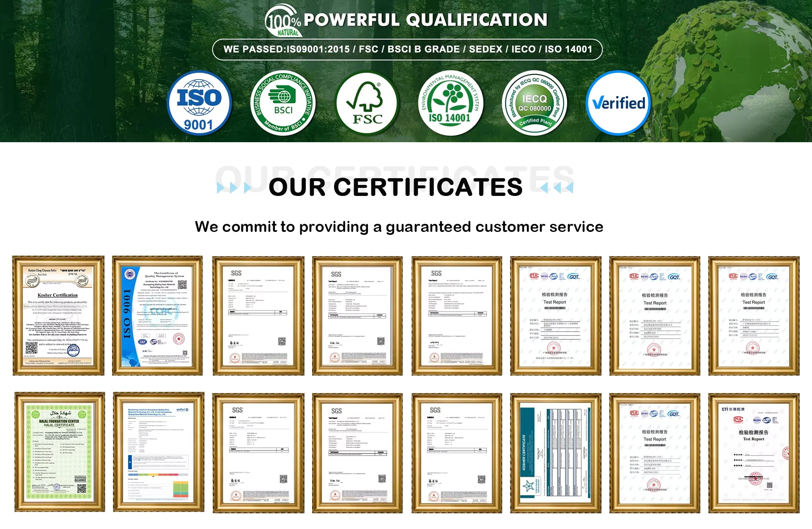Click the IECQ QC 080000 badge
Image resolution: width=812 pixels, height=529 pixels.
point(535,103)
